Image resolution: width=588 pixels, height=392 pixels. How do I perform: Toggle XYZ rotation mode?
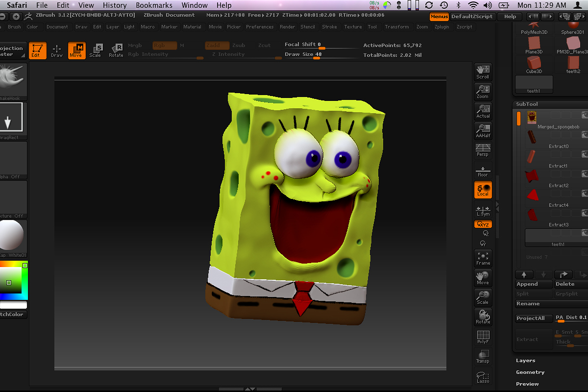tap(483, 224)
